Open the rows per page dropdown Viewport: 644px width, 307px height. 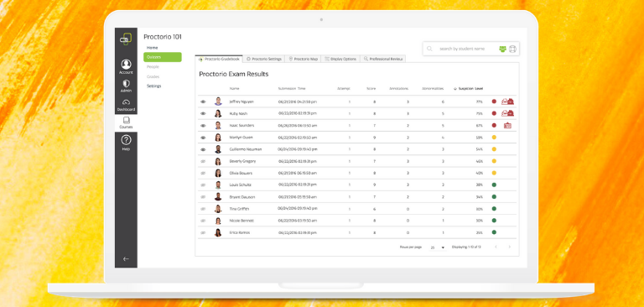(x=438, y=247)
